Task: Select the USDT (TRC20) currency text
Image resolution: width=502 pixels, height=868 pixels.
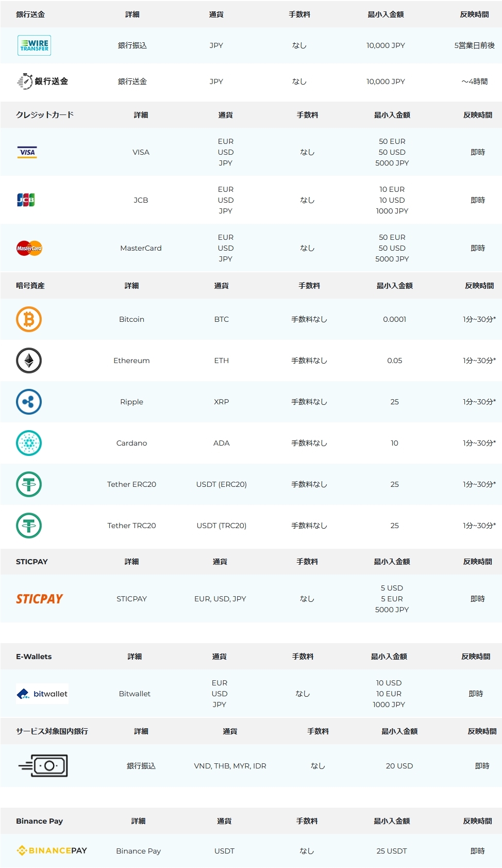Action: (x=222, y=526)
